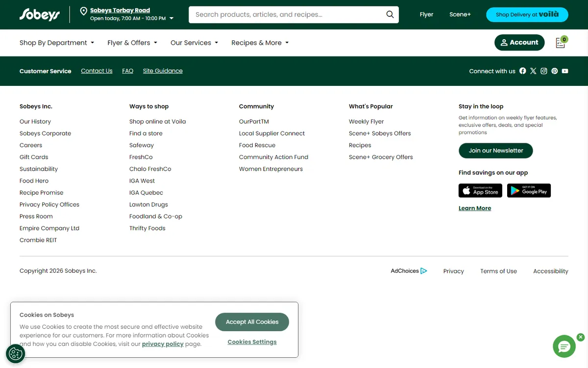Open Sobeys Facebook page icon
The image size is (588, 368).
coord(522,71)
